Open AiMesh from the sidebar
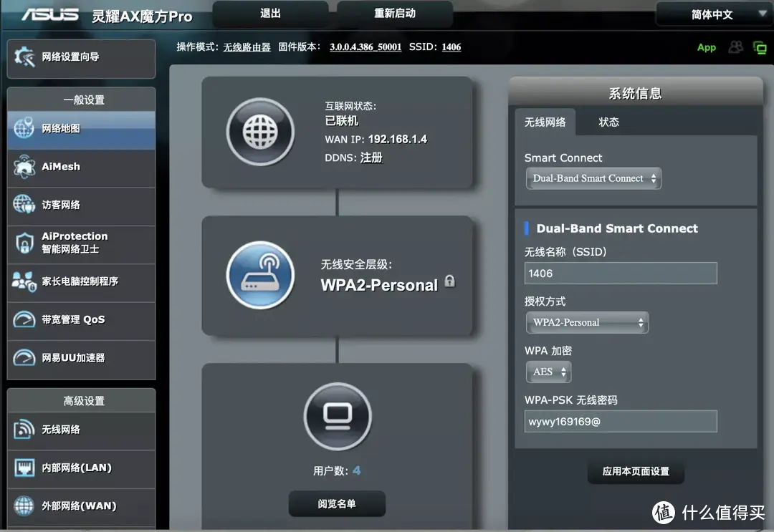Viewport: 774px width, 532px height. pos(81,167)
